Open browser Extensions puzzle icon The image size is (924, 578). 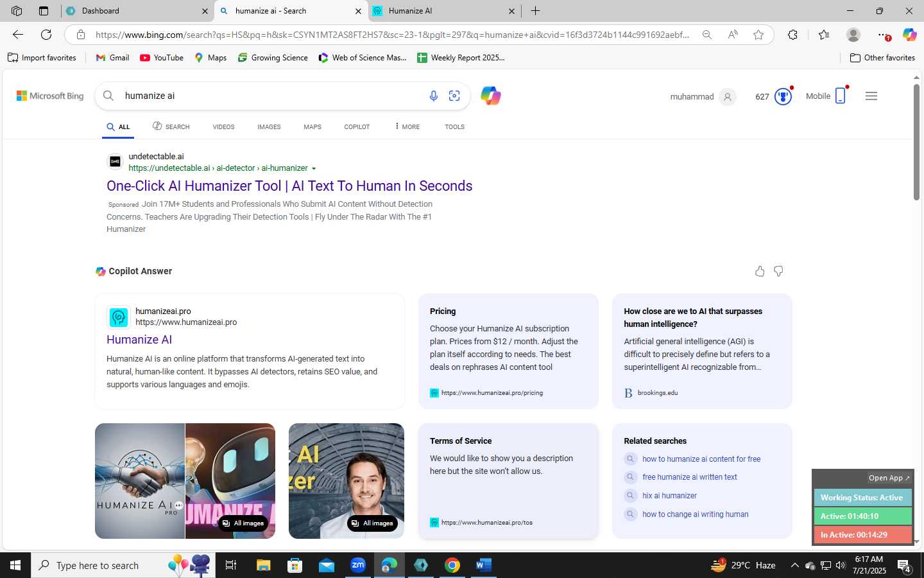pos(792,35)
